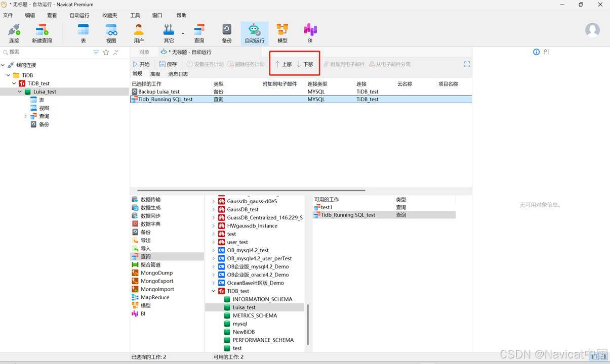Expand the 查询 node under Luisa_test
The height and width of the screenshot is (364, 610).
pos(25,116)
